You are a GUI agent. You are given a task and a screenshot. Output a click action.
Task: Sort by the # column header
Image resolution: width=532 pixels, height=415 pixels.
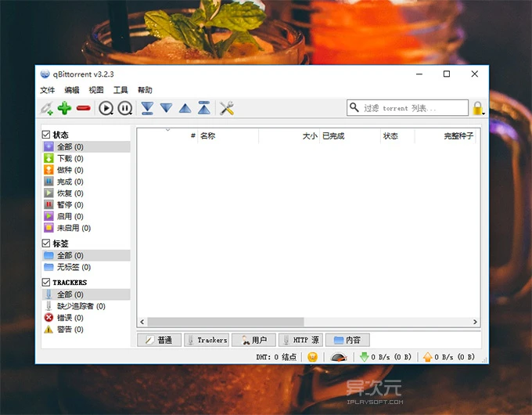pos(167,135)
